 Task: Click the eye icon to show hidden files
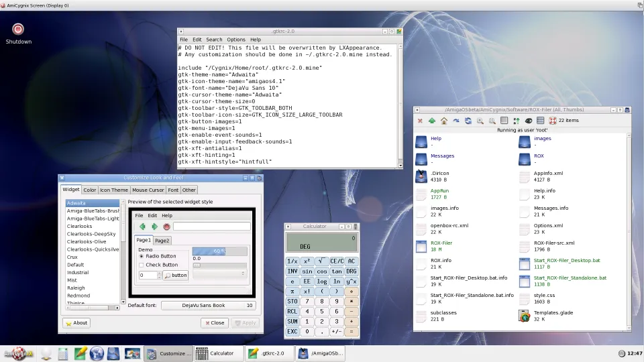(x=529, y=121)
